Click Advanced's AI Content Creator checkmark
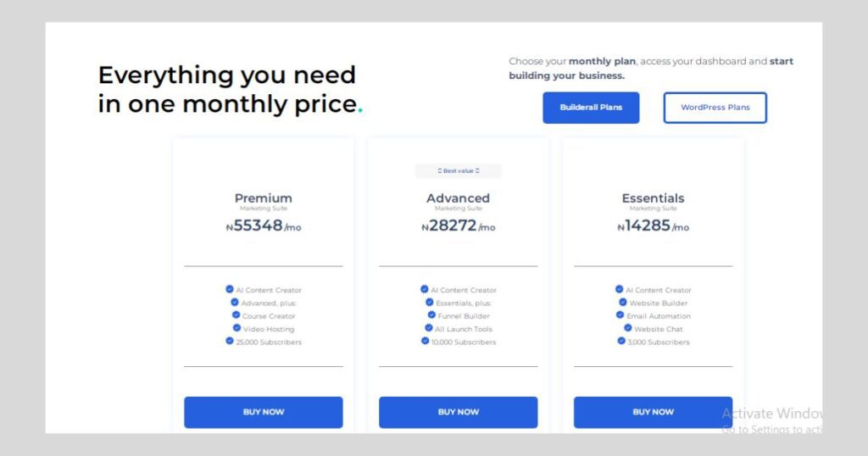Viewport: 868px width, 456px height. 425,289
